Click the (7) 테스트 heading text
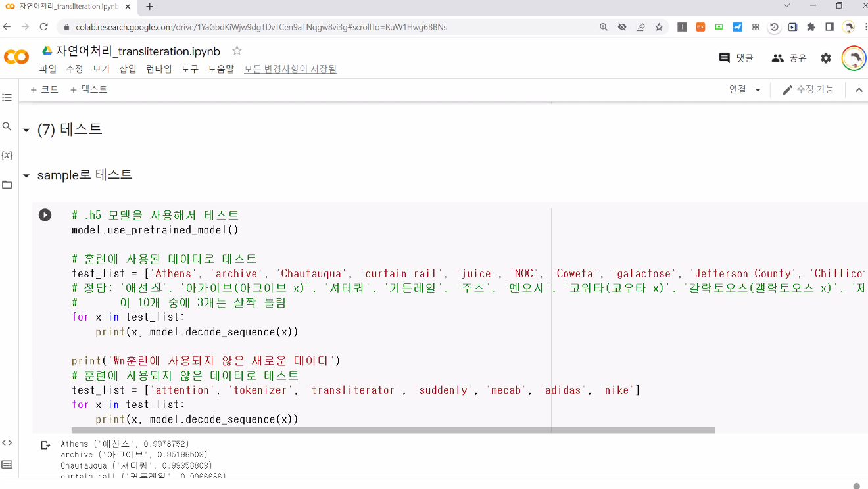Image resolution: width=868 pixels, height=489 pixels. coord(70,129)
